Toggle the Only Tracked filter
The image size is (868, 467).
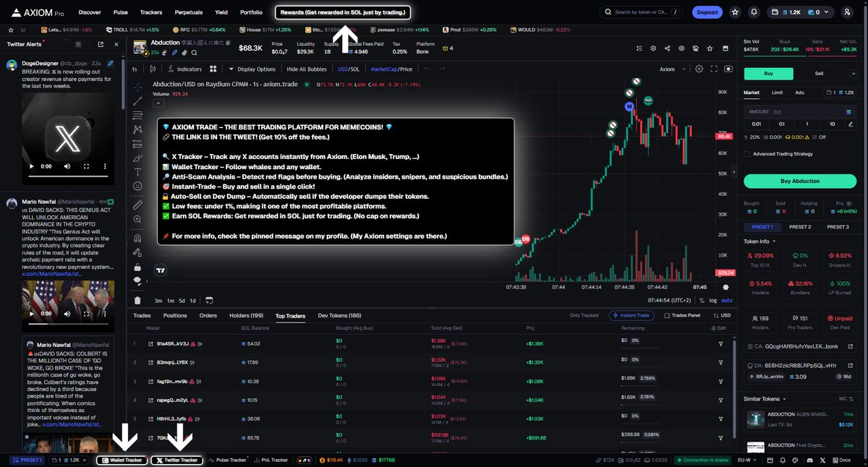pos(584,316)
